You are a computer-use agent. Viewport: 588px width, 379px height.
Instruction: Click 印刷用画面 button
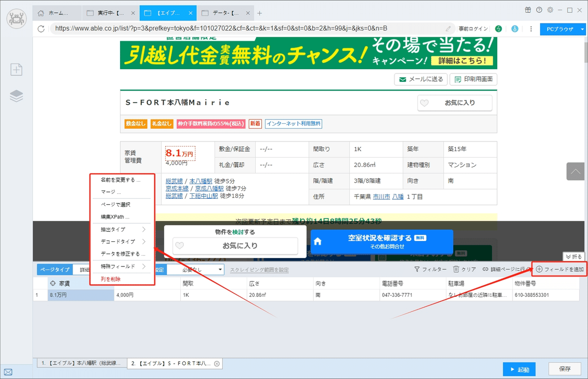tap(473, 79)
